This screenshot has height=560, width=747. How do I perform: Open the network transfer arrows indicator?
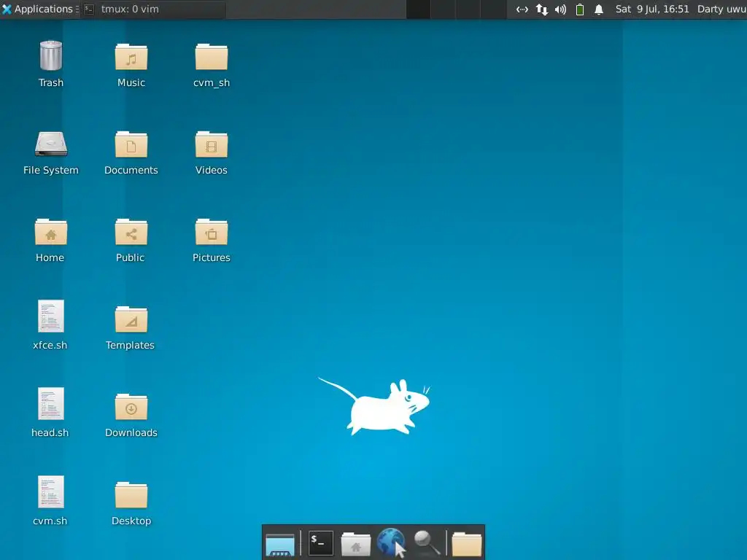[542, 9]
